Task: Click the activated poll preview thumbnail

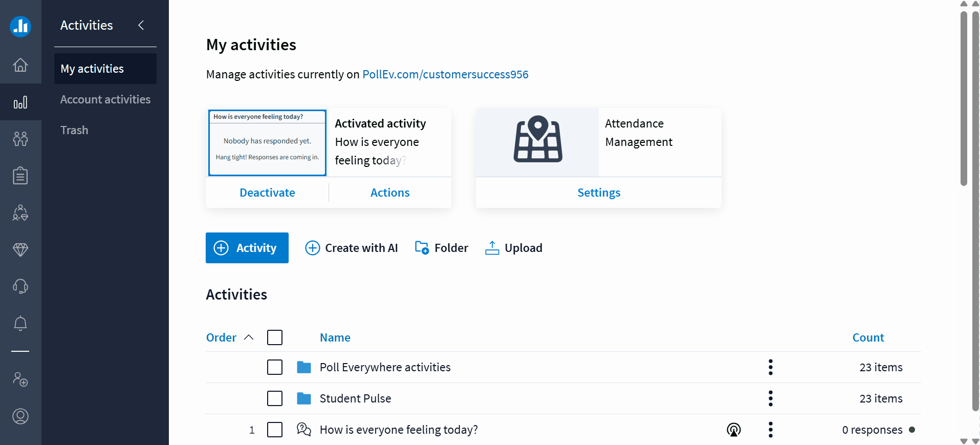Action: pos(267,142)
